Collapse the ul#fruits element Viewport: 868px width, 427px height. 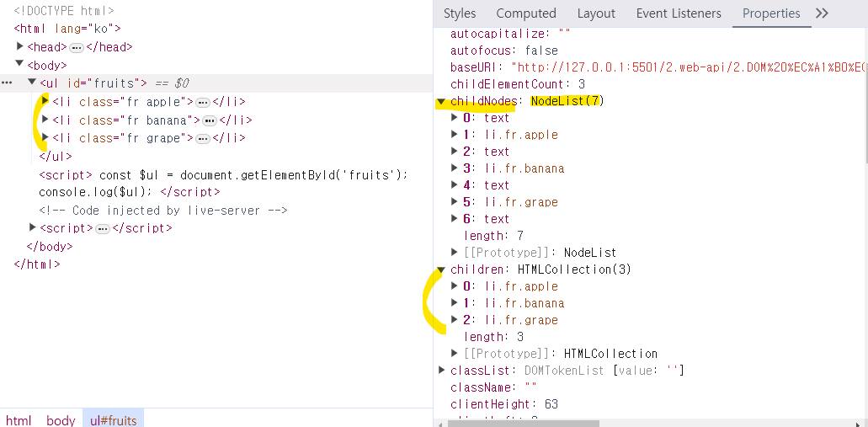[x=32, y=82]
